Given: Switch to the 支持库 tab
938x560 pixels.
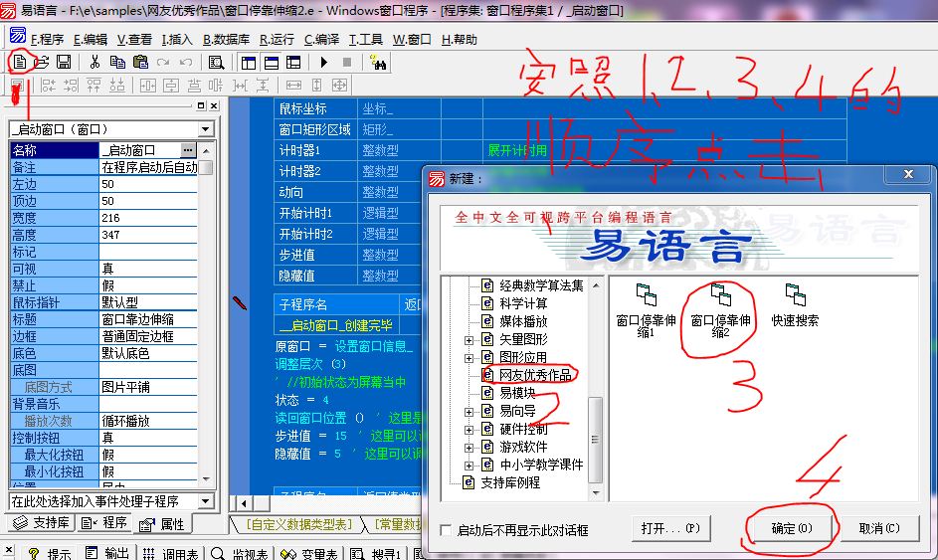Looking at the screenshot, I should point(42,523).
